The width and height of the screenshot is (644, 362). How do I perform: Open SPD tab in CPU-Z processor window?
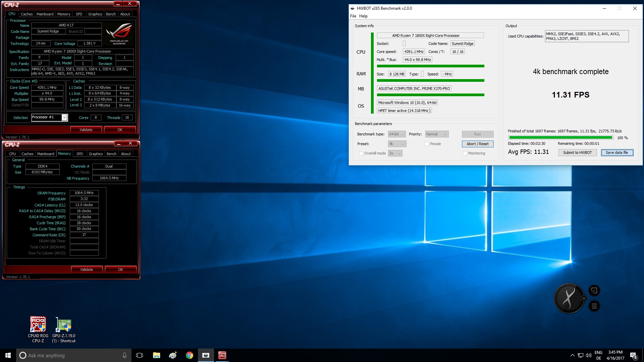click(79, 14)
